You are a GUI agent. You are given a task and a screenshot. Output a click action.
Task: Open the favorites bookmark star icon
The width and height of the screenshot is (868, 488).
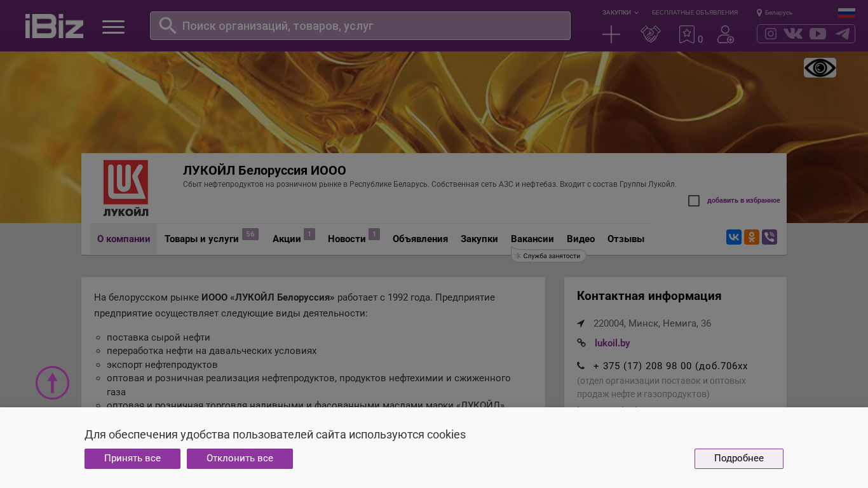pos(686,34)
